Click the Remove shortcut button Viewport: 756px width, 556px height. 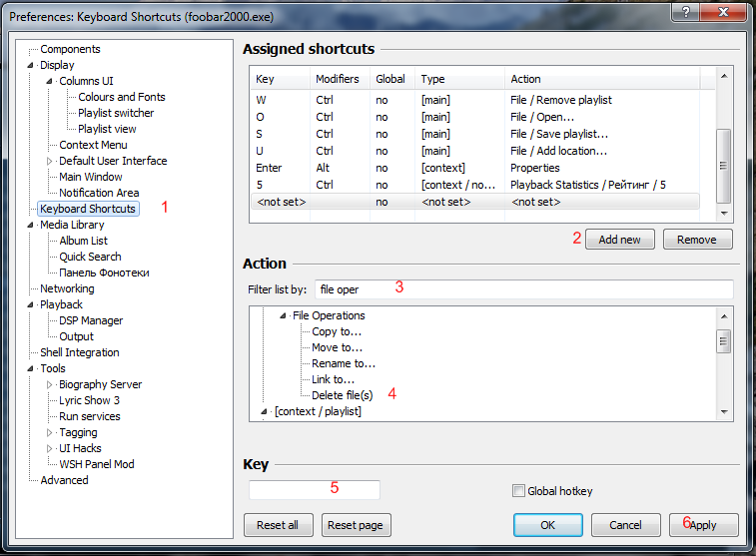tap(696, 240)
